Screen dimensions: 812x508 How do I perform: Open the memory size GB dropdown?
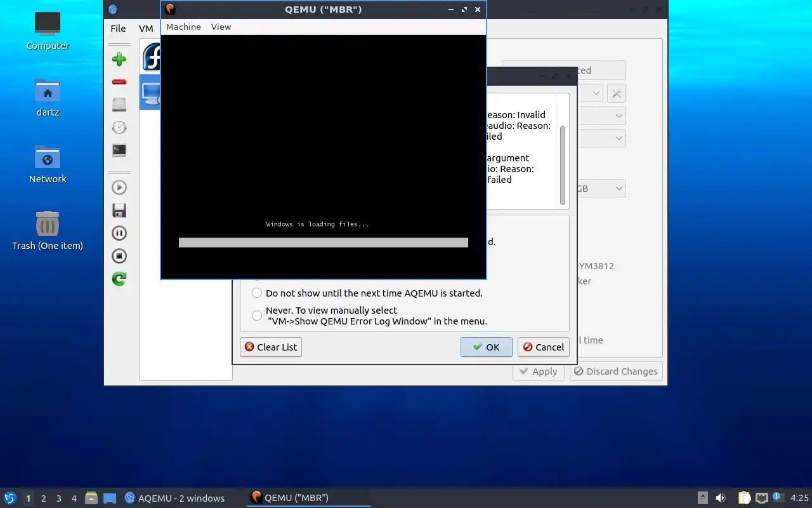(601, 189)
